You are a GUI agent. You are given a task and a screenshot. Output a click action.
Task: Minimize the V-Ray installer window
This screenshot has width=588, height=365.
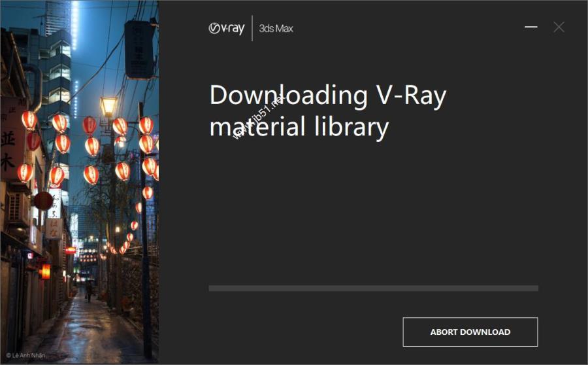[531, 27]
